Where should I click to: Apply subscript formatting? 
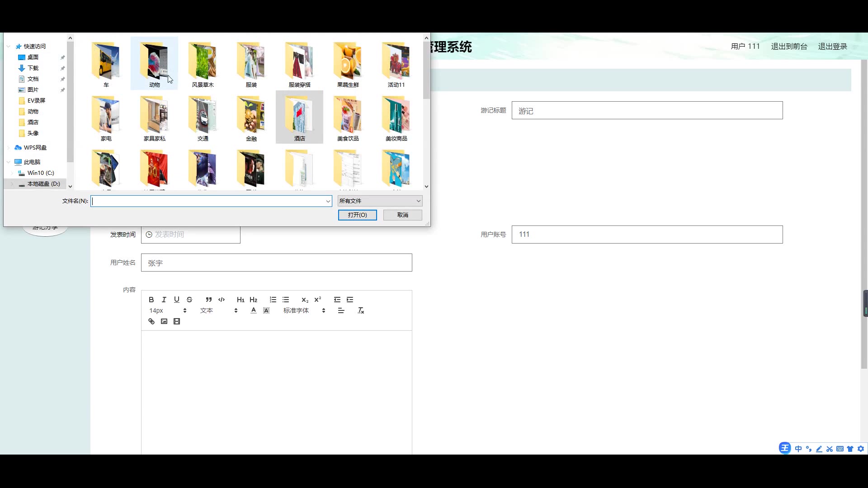coord(305,300)
